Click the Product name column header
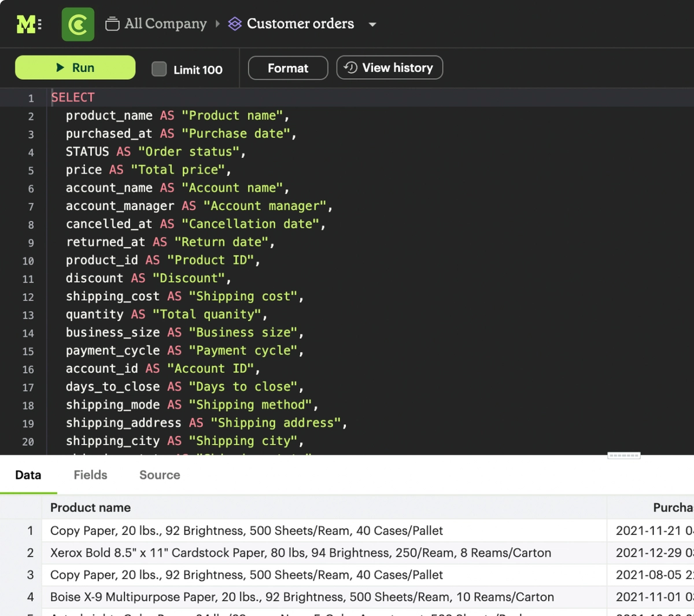Screen dimensions: 694x616 [x=90, y=507]
